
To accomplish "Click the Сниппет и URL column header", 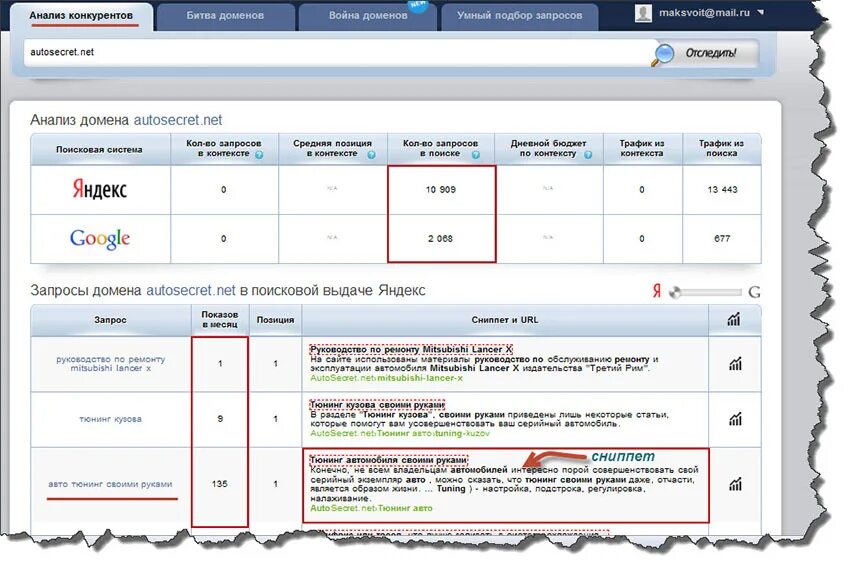I will pyautogui.click(x=505, y=320).
